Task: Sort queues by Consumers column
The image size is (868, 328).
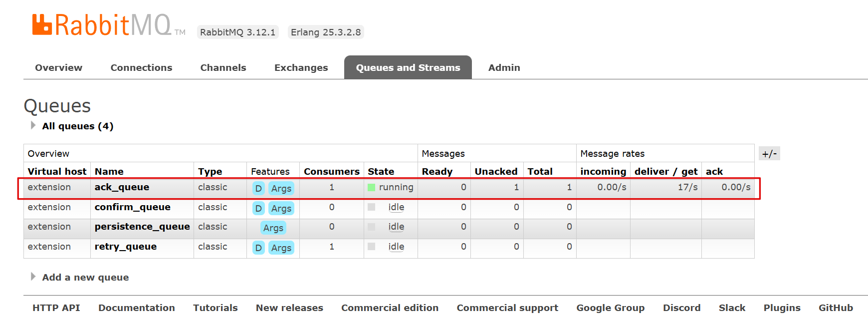Action: [332, 171]
